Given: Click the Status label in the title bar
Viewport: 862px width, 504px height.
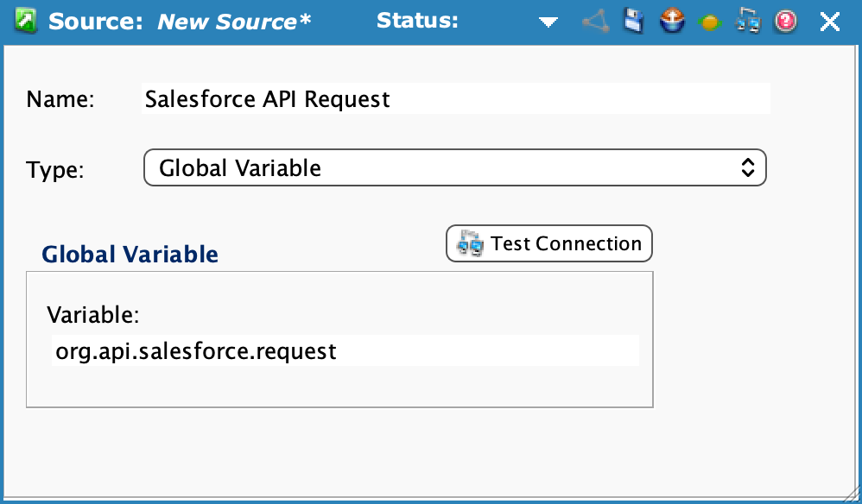Looking at the screenshot, I should 417,21.
